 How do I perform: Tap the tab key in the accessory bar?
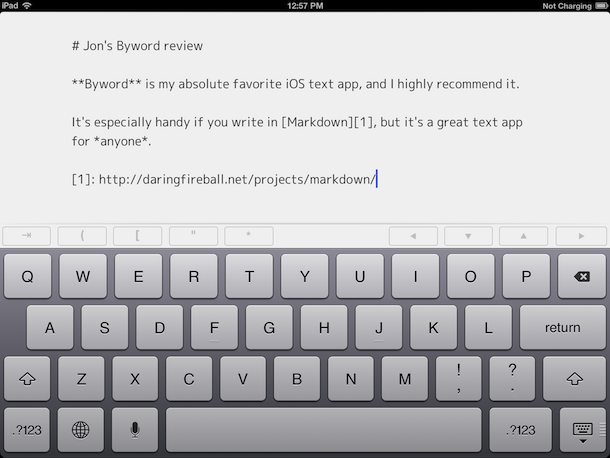pyautogui.click(x=26, y=236)
